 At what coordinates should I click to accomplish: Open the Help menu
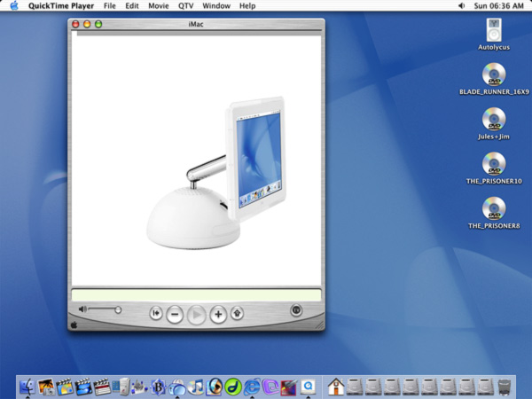pyautogui.click(x=247, y=6)
